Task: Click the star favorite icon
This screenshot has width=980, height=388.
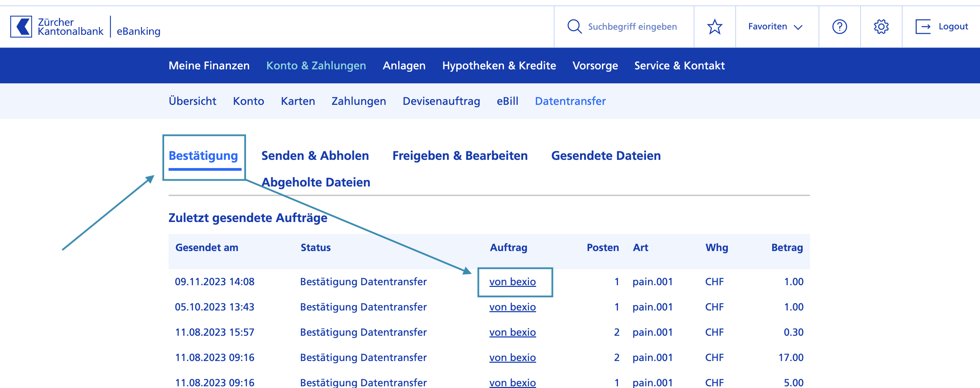Action: click(x=715, y=27)
